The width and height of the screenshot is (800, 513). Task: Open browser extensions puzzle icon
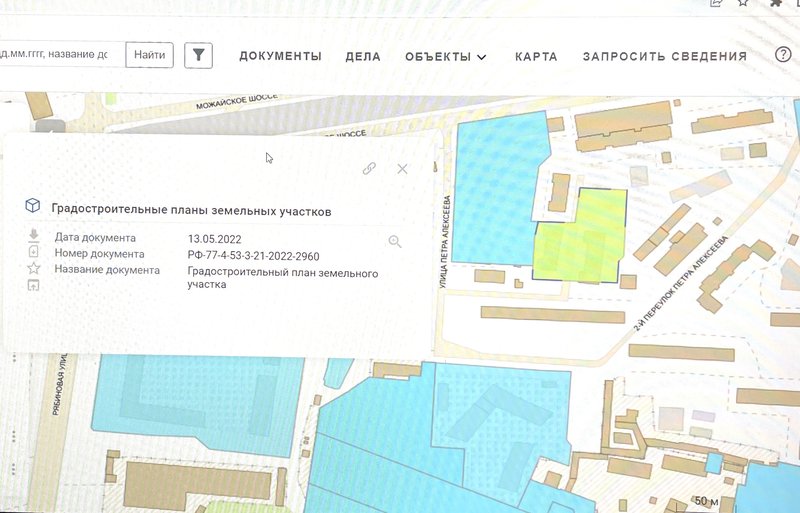tap(776, 3)
